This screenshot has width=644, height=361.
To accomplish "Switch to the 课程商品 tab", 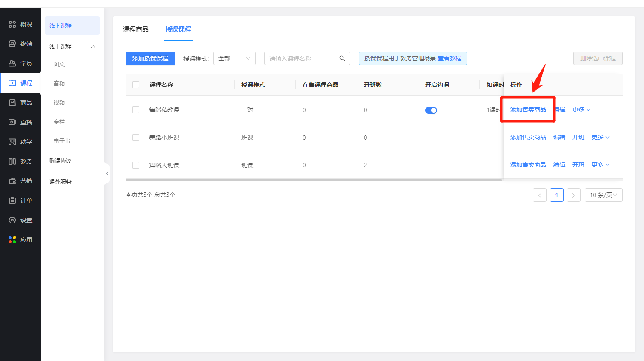I will click(x=136, y=29).
